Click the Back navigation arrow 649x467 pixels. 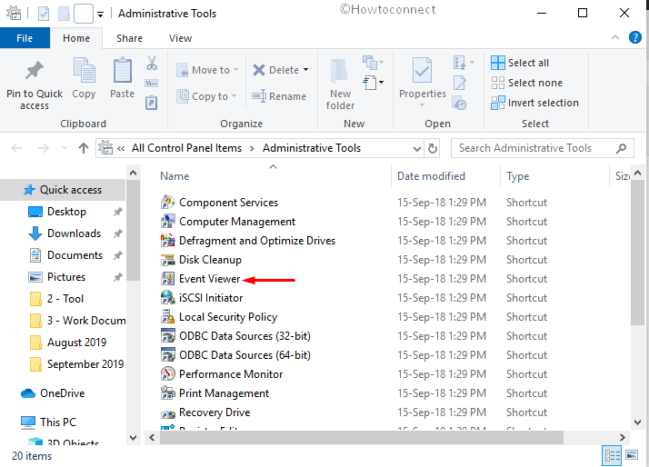point(17,148)
